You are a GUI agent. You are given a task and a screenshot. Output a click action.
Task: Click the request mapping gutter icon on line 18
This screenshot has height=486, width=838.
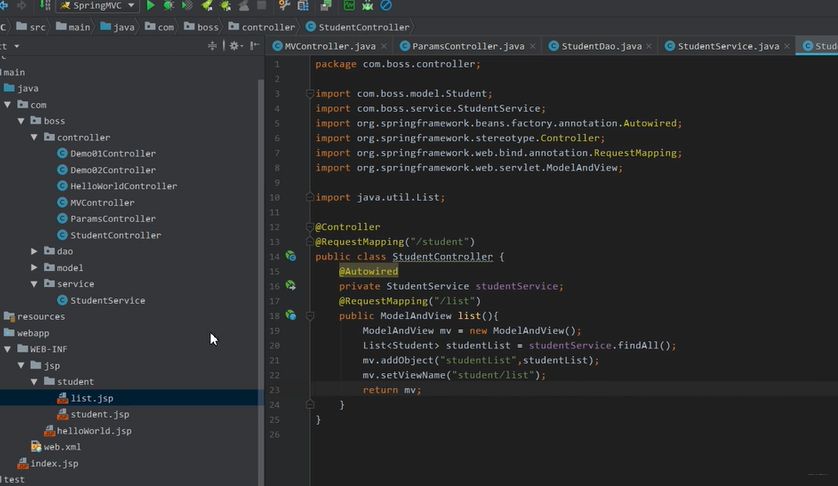coord(290,315)
